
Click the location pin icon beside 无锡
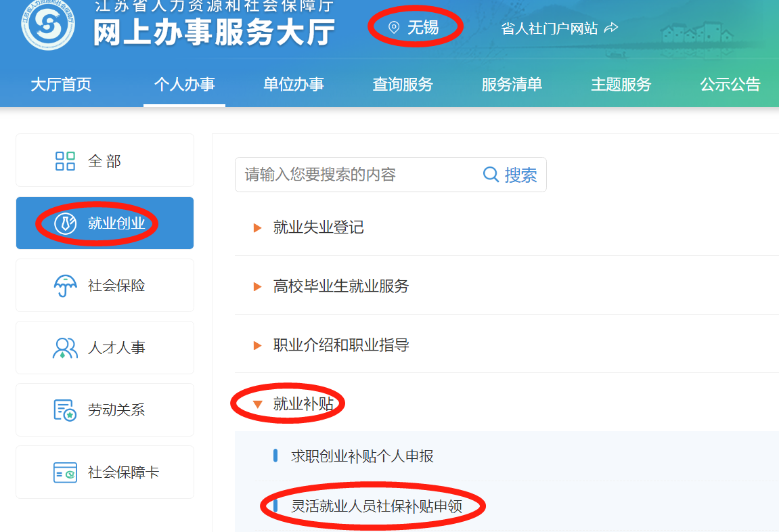point(393,27)
